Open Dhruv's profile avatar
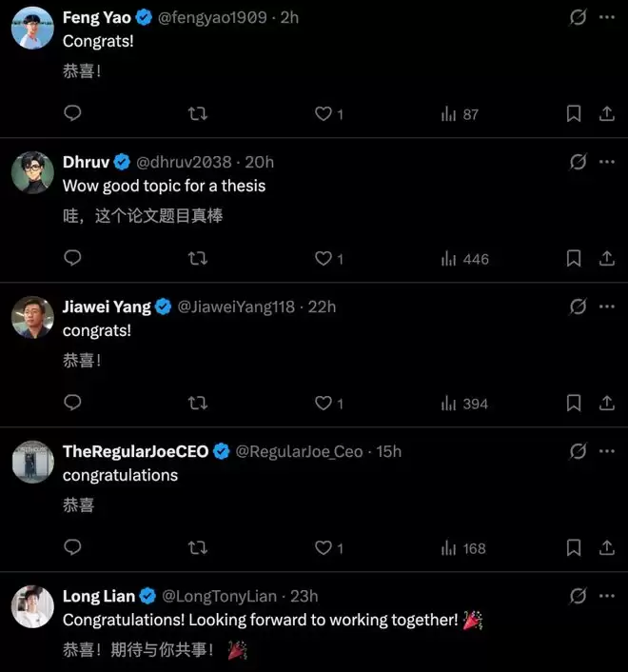Viewport: 628px width, 672px height. [32, 173]
